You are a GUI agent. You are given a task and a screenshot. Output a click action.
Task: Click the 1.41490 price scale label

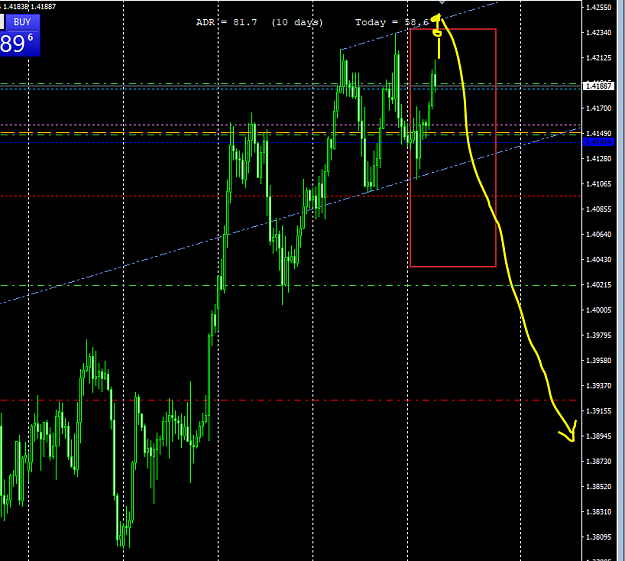[599, 133]
